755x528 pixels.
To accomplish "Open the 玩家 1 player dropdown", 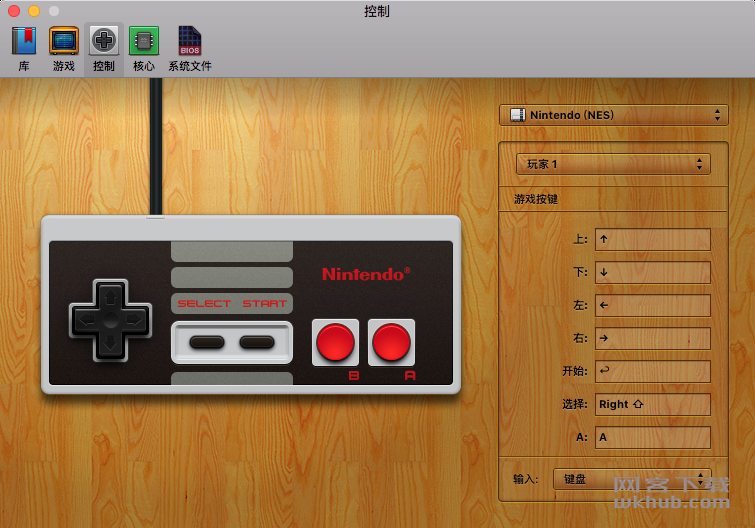I will (x=613, y=164).
